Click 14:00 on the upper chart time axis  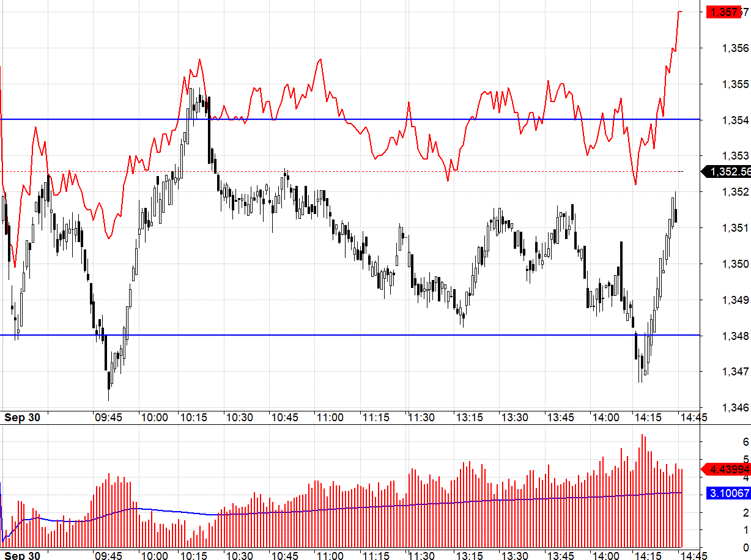tap(605, 418)
